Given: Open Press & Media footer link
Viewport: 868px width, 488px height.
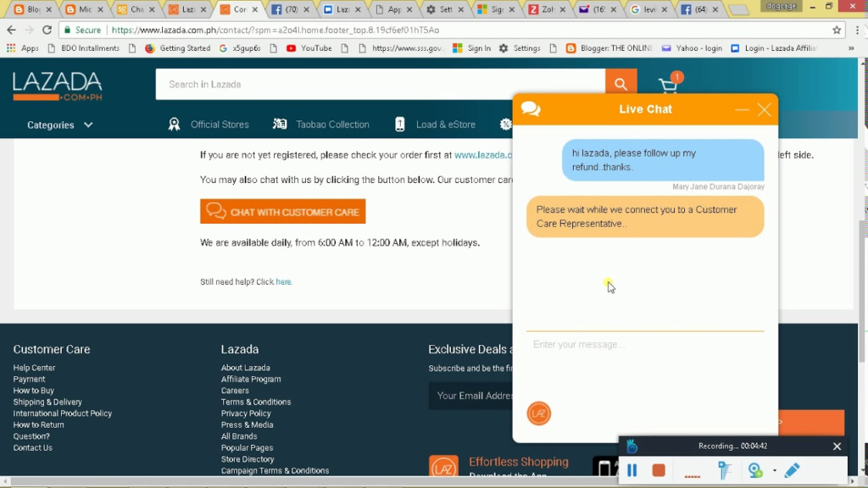Looking at the screenshot, I should tap(247, 425).
